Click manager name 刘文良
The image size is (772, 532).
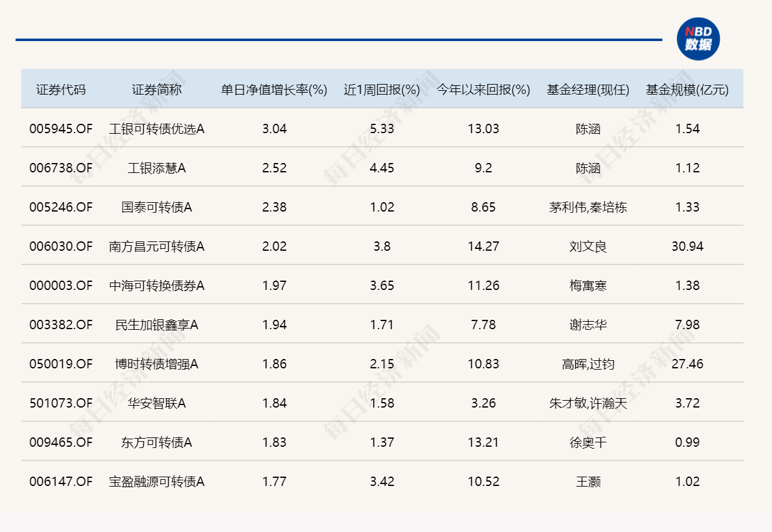(588, 246)
